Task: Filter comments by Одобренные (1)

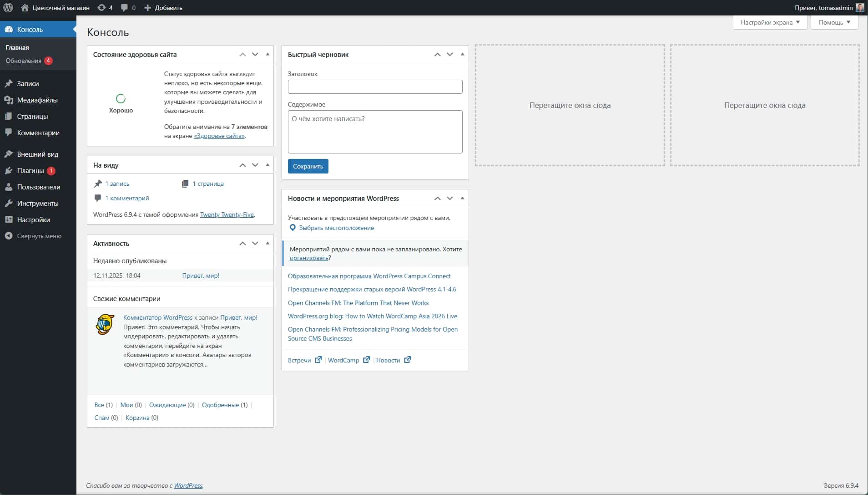Action: coord(225,405)
